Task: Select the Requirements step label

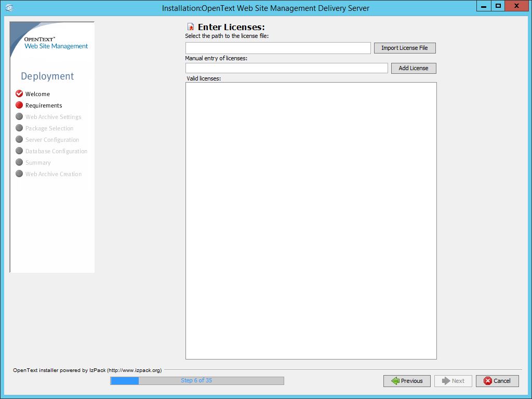Action: (x=44, y=105)
